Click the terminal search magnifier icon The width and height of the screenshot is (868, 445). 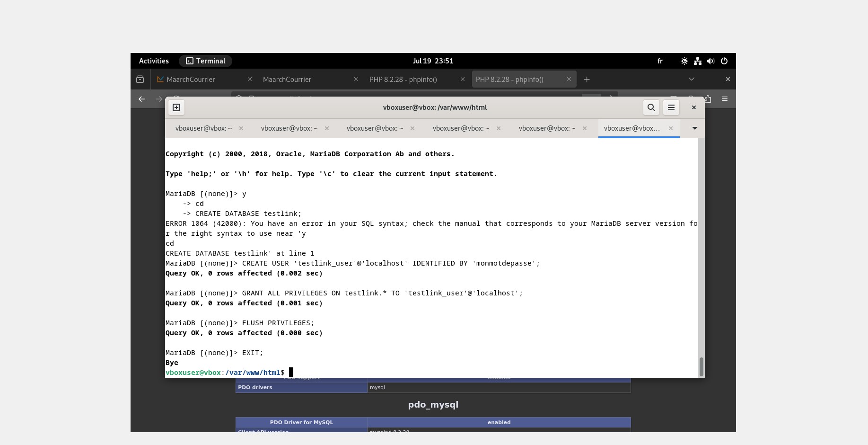point(651,107)
